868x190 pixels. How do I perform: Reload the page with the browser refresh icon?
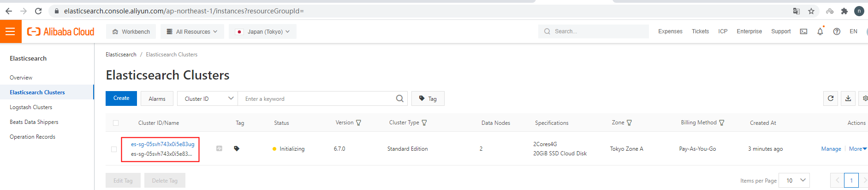[x=38, y=11]
